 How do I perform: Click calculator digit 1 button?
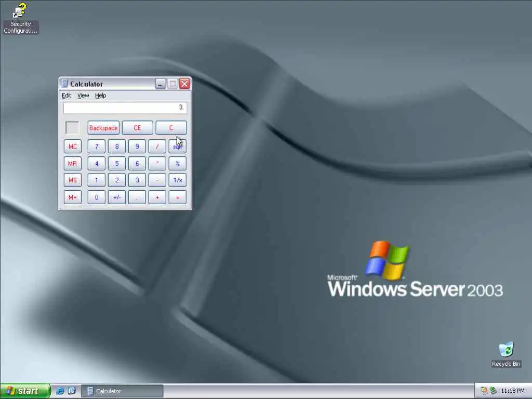[x=97, y=180]
